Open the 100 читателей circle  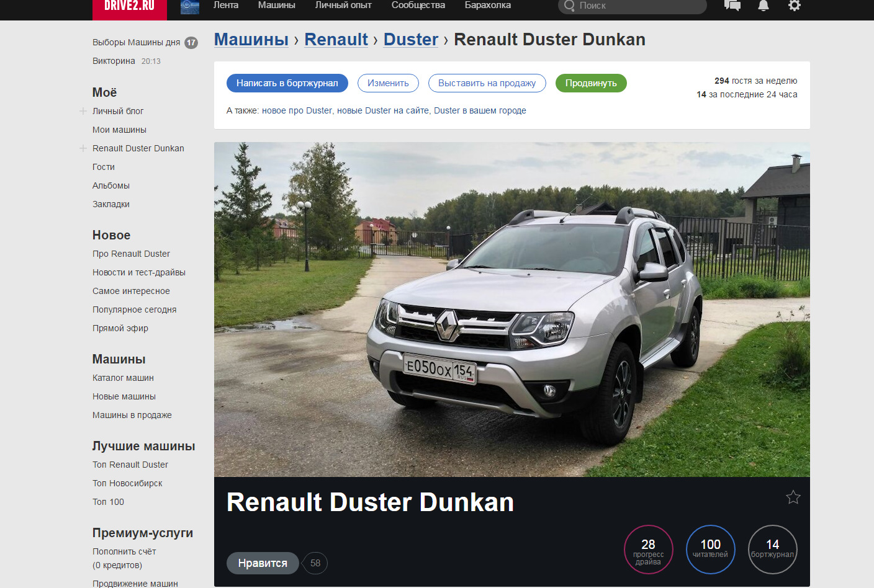tap(711, 550)
